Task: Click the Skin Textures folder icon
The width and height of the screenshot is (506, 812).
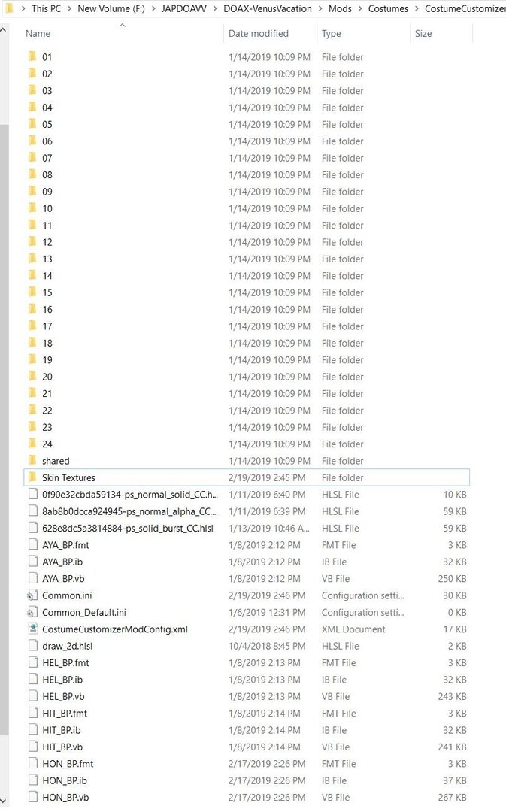Action: tap(32, 477)
